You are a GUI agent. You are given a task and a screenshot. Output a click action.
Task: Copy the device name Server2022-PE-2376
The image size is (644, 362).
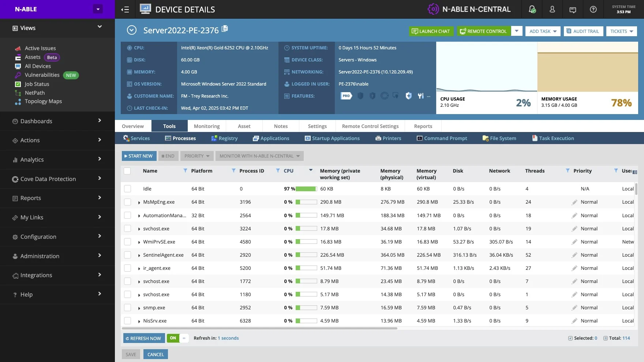click(x=225, y=29)
